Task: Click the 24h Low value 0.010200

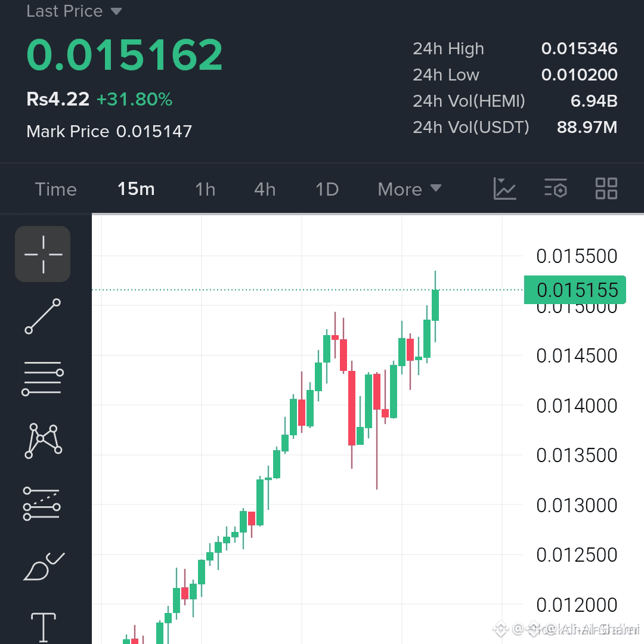Action: tap(579, 75)
